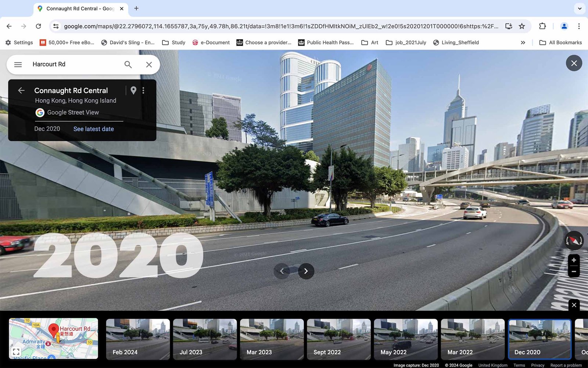Click the back arrow in Street View panel
Viewport: 588px width, 368px height.
[x=21, y=91]
